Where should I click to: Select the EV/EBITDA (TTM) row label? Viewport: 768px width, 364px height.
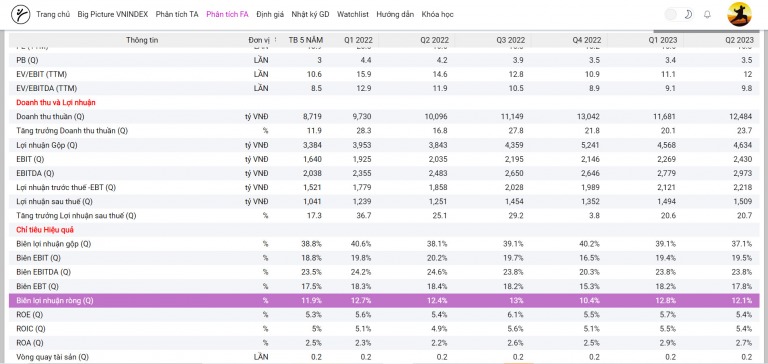point(47,89)
